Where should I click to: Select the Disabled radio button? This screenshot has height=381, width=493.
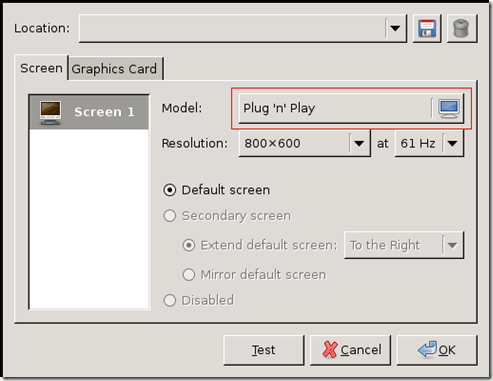pos(170,300)
